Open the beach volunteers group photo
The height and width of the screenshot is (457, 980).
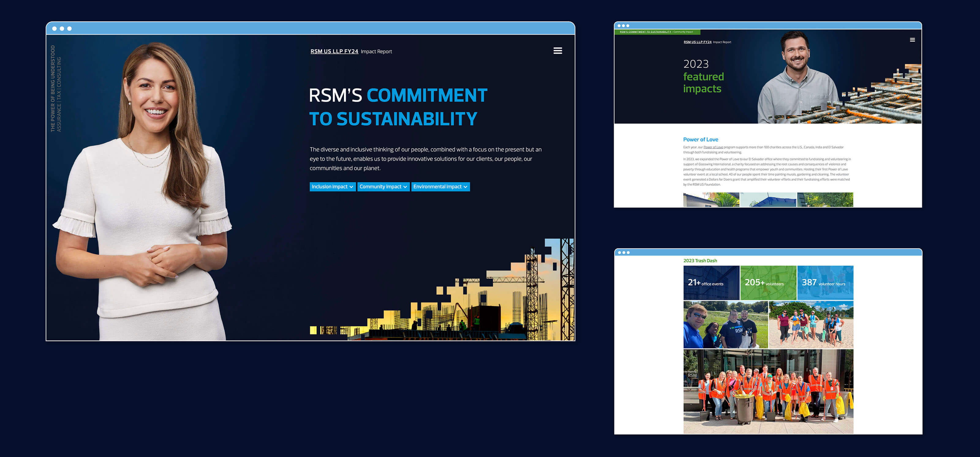click(x=811, y=324)
